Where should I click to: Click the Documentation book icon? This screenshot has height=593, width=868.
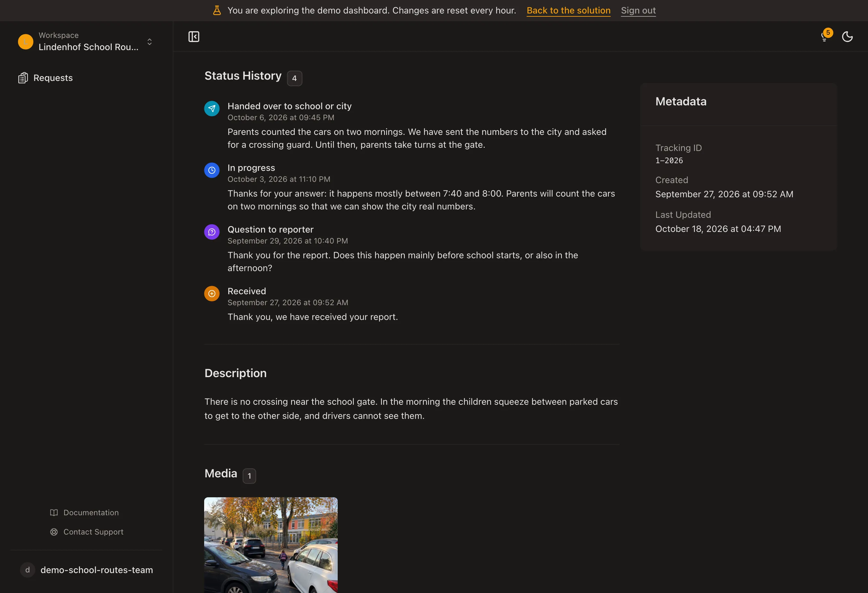point(54,513)
